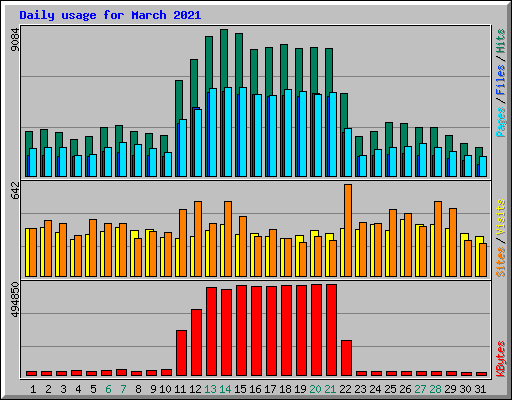Click the KBytes axis value 494850
This screenshot has width=512, height=400.
(x=15, y=299)
